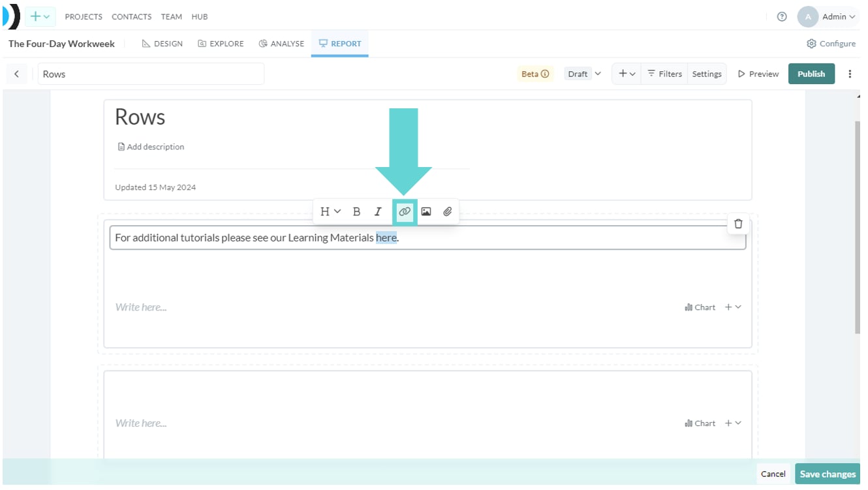Save changes to the report
The width and height of the screenshot is (868, 490).
point(828,474)
